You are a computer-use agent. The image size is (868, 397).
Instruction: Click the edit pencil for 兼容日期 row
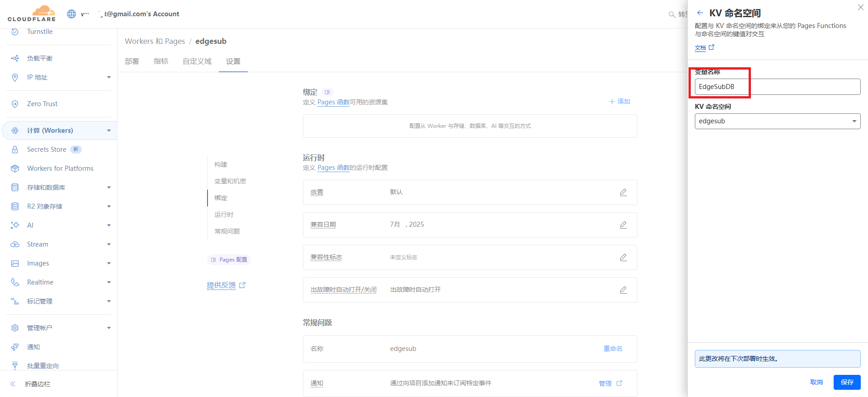click(623, 225)
